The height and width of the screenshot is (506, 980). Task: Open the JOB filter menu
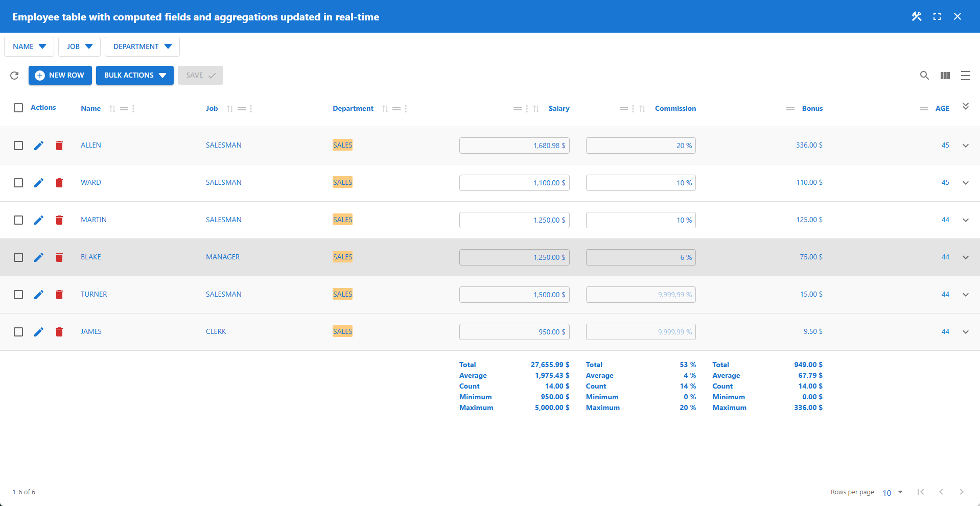click(x=79, y=46)
